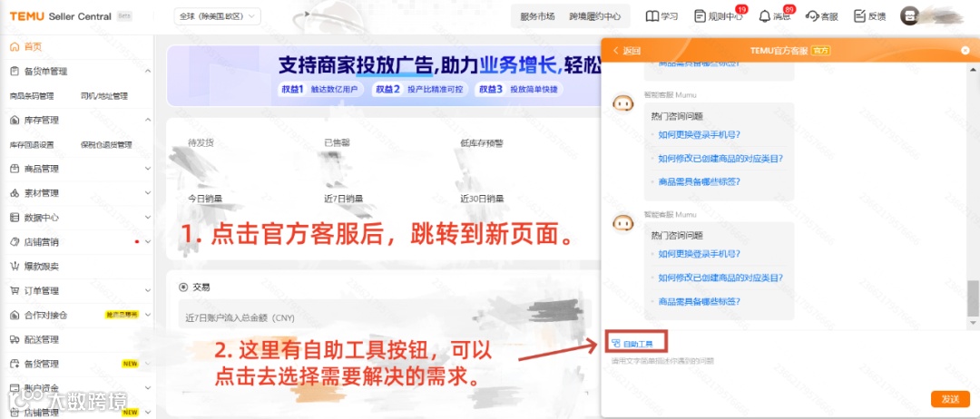
Task: Click the 店铺营销 tag icon
Action: [x=15, y=241]
